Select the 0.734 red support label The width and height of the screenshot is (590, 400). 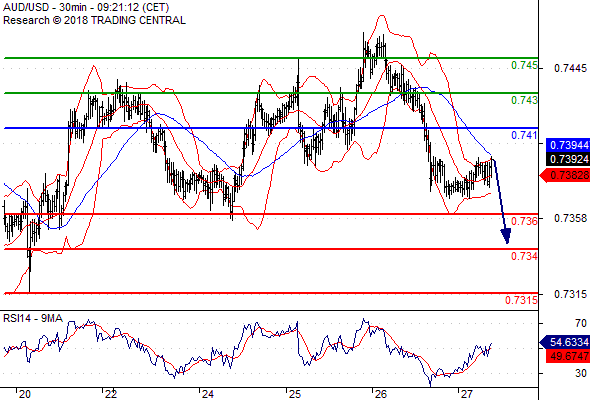pos(525,256)
